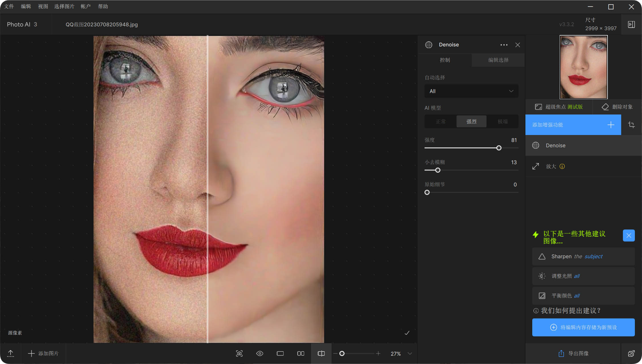The image size is (642, 364).
Task: Switch to the 编辑选择 tab
Action: 498,60
